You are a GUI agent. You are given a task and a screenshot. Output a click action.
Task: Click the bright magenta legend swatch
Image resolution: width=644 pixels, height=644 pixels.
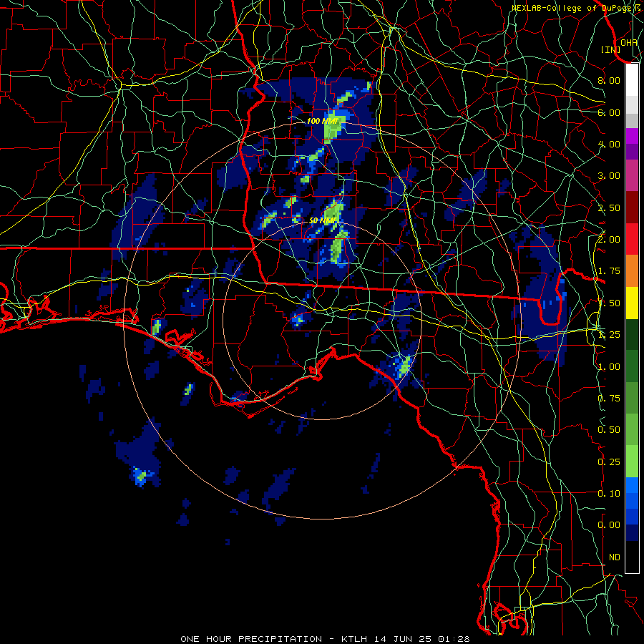click(632, 136)
